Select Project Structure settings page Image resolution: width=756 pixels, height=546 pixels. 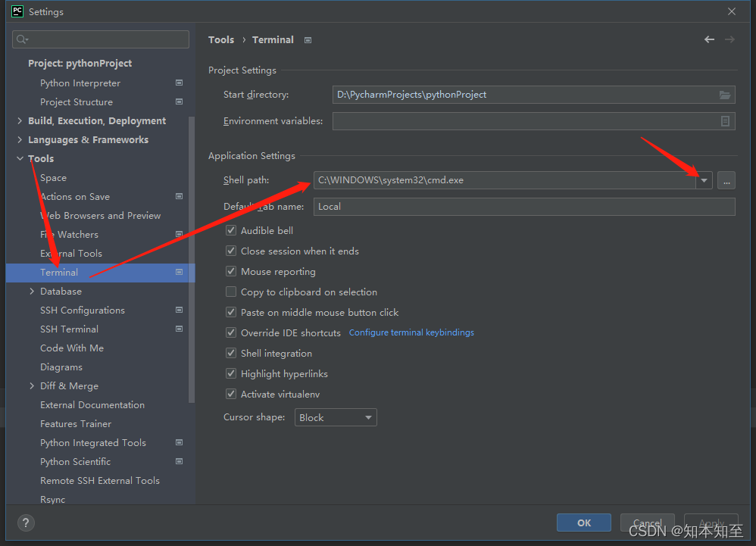click(77, 101)
